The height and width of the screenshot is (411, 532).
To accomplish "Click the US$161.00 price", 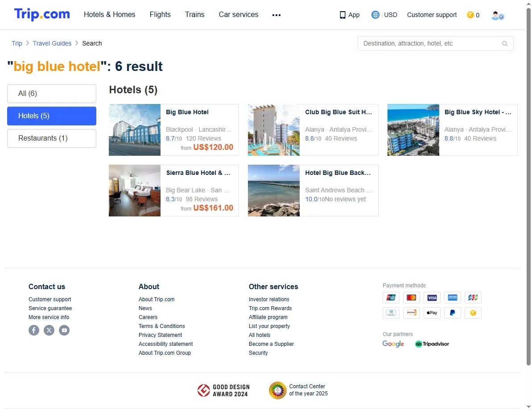I will click(x=213, y=208).
